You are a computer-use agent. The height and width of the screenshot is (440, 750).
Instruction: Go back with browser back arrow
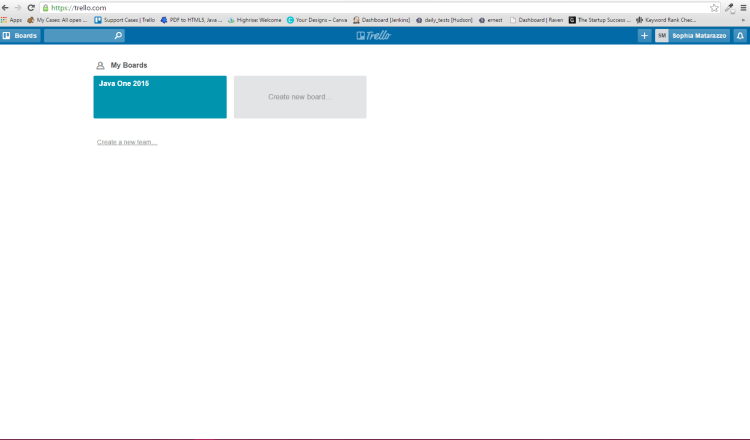[x=5, y=8]
